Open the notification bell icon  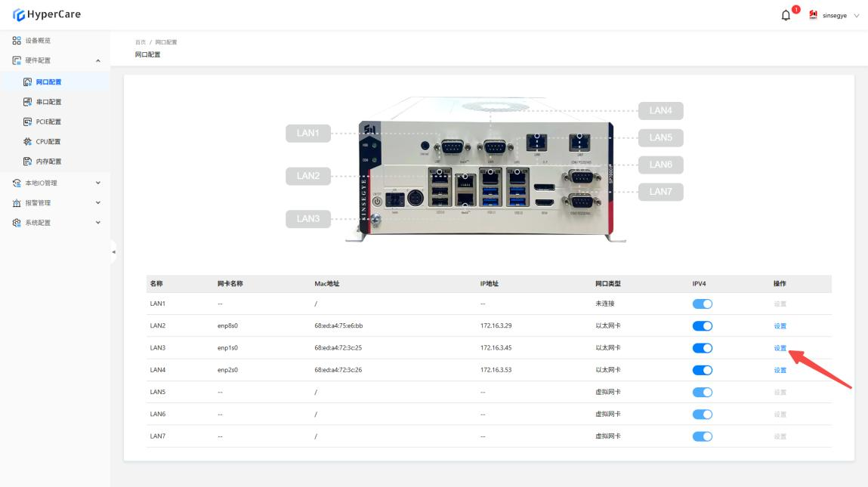[x=786, y=16]
